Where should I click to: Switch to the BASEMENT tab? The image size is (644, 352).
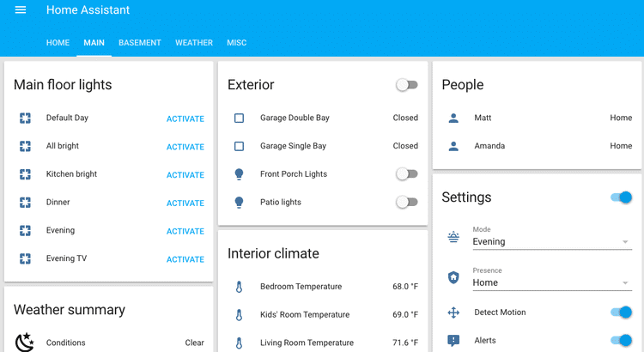[140, 43]
